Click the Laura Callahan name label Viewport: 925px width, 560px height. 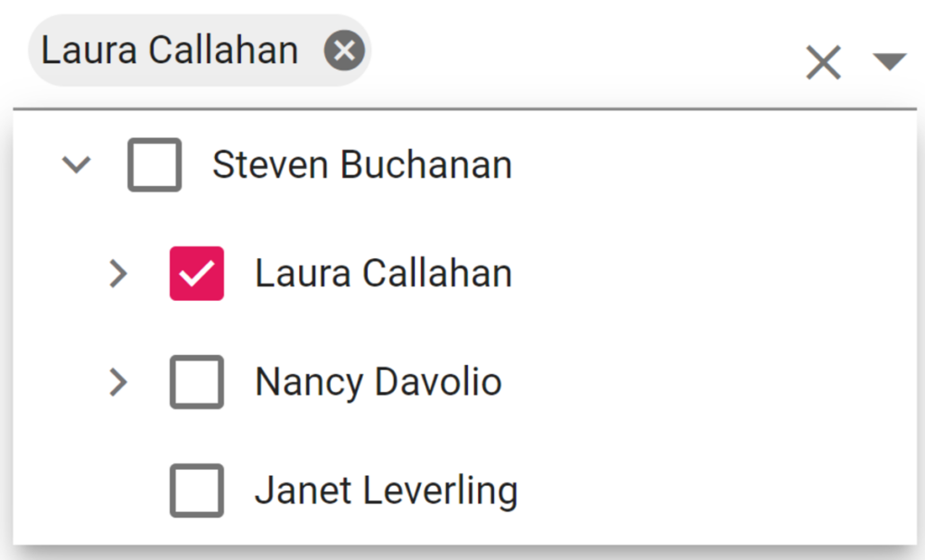click(385, 274)
